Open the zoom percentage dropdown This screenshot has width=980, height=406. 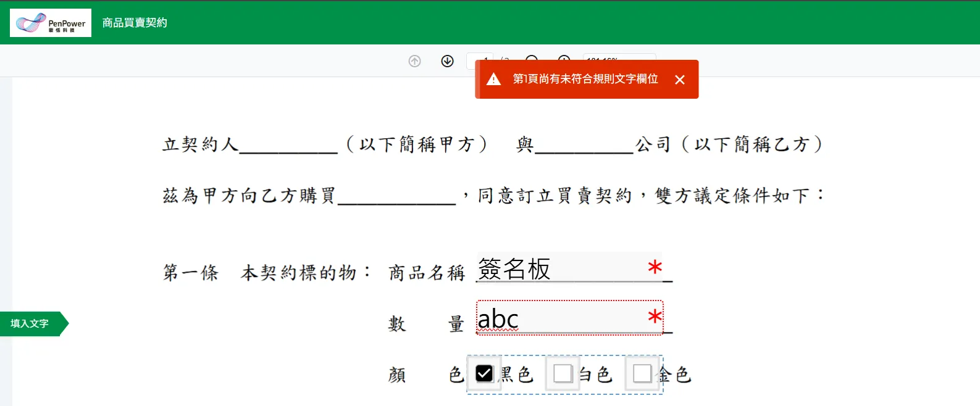(x=619, y=57)
